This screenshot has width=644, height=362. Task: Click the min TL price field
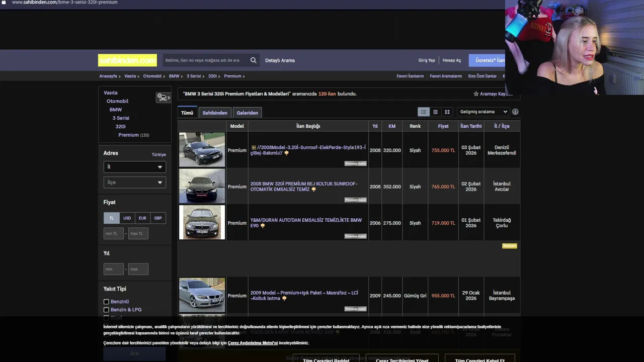[114, 234]
